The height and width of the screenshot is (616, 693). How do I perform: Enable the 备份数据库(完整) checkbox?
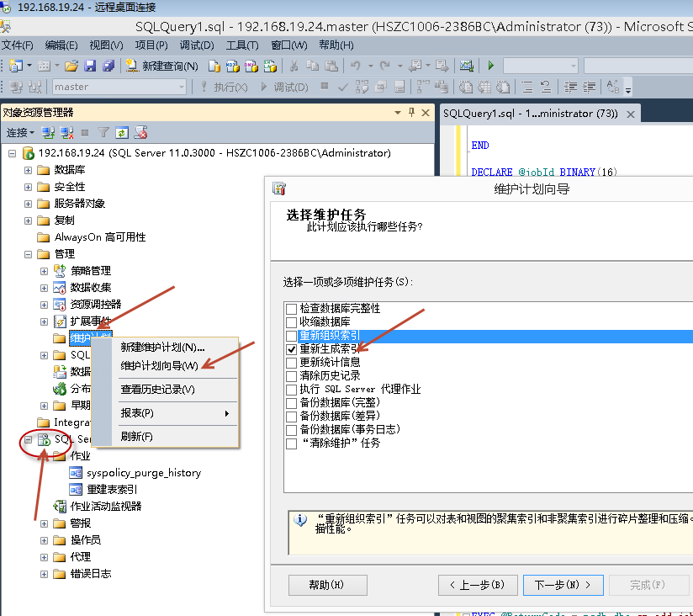tap(292, 403)
